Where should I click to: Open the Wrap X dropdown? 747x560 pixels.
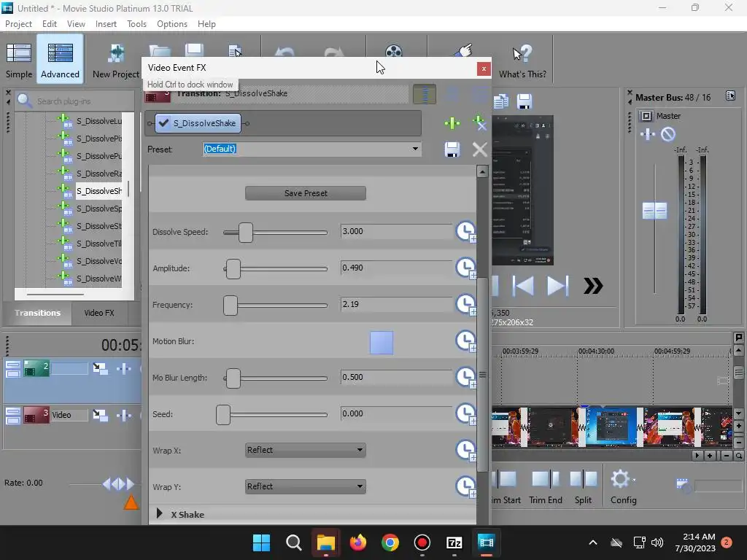click(306, 450)
